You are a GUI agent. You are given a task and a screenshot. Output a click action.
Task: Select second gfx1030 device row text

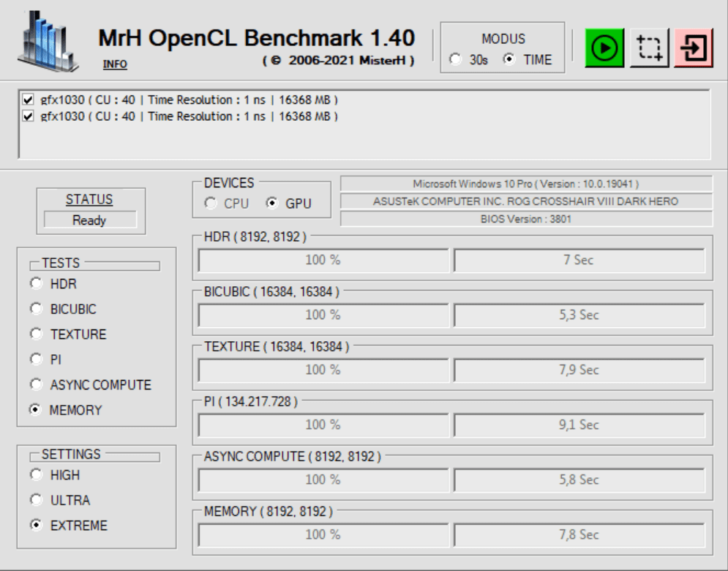[189, 116]
